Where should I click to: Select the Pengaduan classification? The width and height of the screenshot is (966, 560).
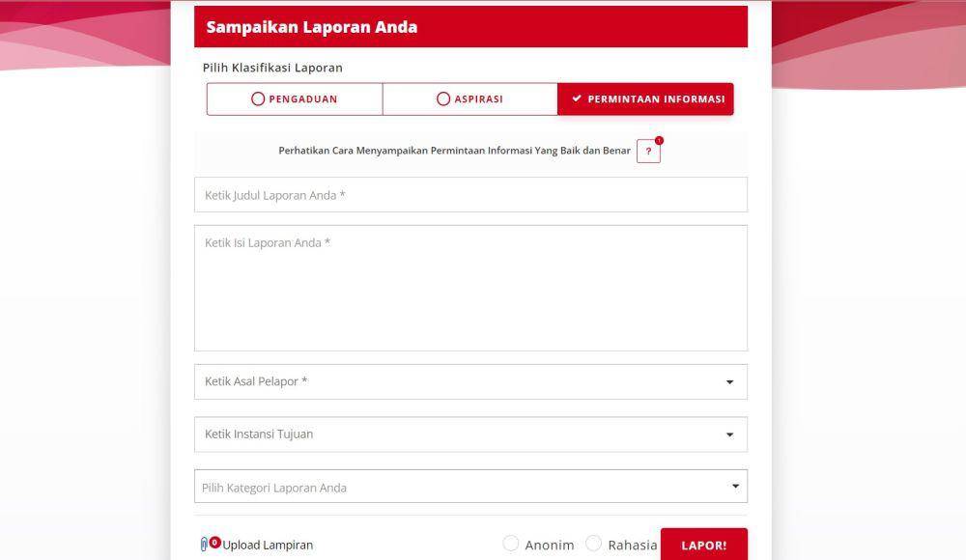point(295,99)
